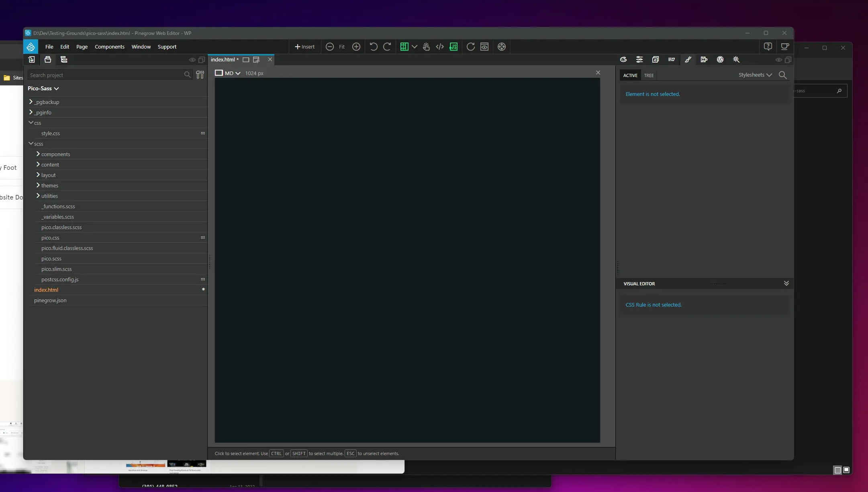The image size is (868, 492).
Task: Click the Insert button
Action: click(304, 47)
